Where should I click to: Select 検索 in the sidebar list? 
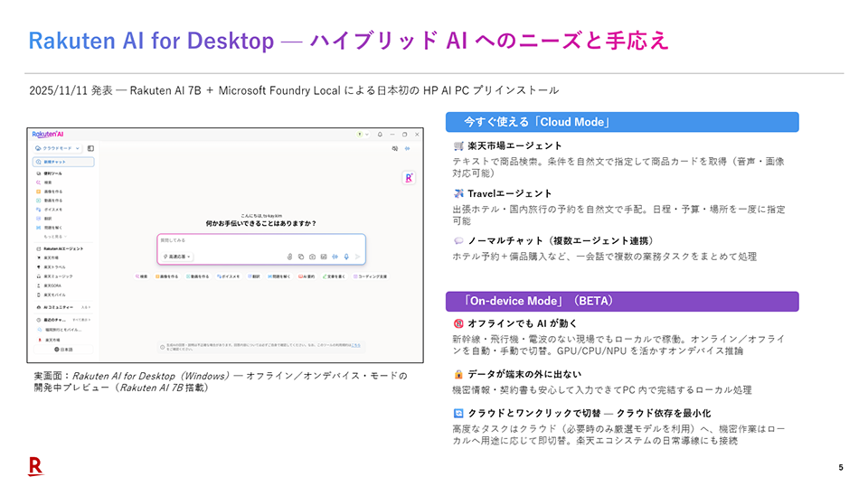pyautogui.click(x=44, y=182)
